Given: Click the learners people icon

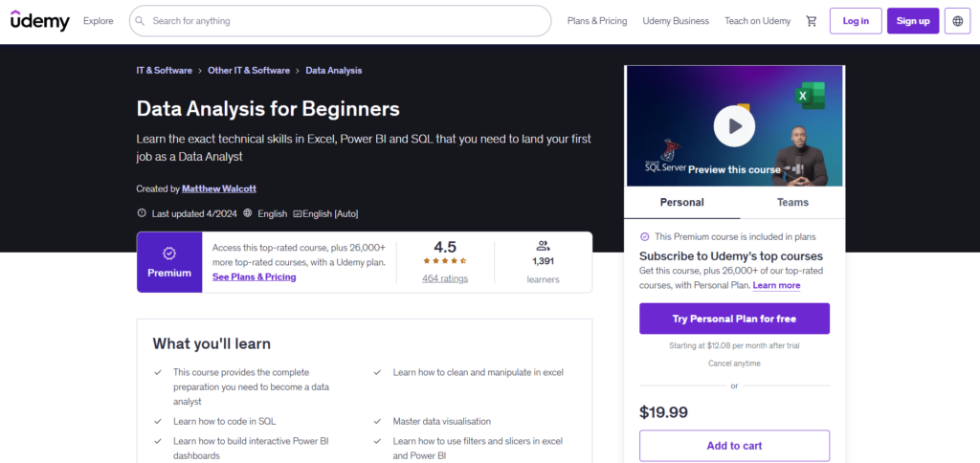Looking at the screenshot, I should (x=543, y=245).
